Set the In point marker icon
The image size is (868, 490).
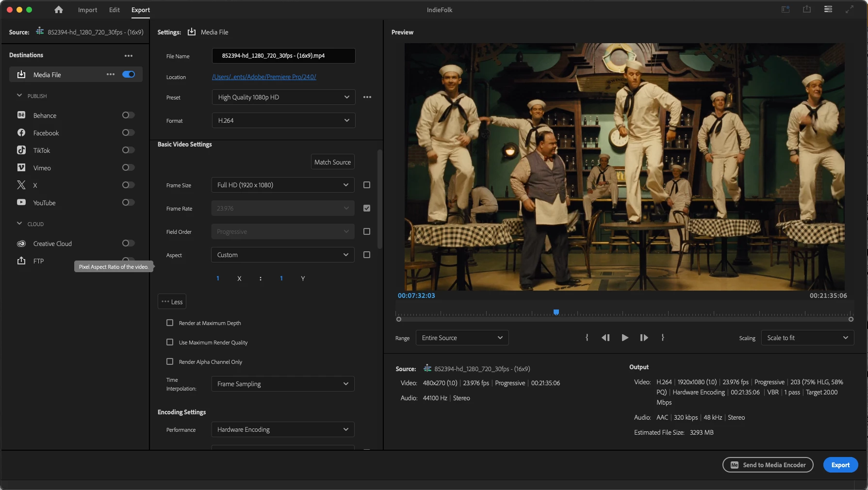[x=587, y=338]
